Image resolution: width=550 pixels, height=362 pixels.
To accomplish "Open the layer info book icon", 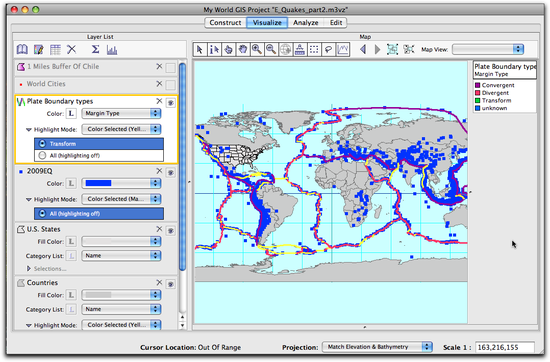I will click(22, 49).
